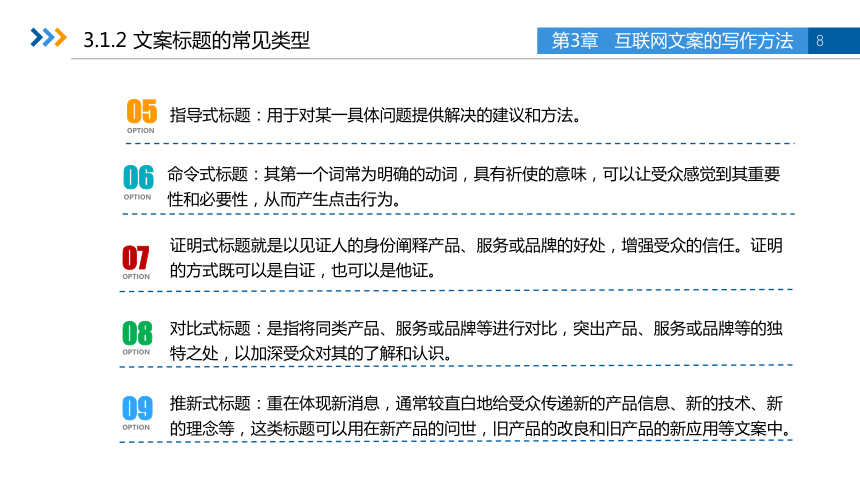Select the line starting with 的理念等，这类标题
The height and width of the screenshot is (484, 860).
tap(481, 429)
